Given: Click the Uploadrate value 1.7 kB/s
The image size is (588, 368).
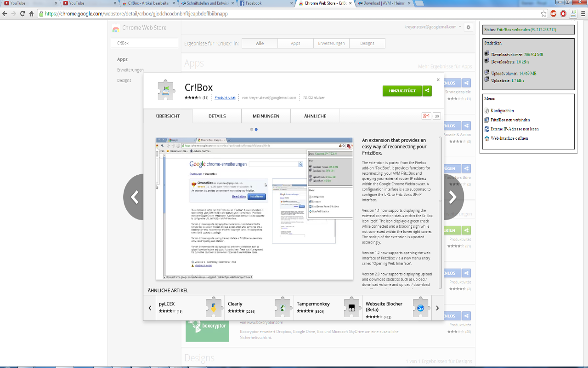Looking at the screenshot, I should point(518,80).
